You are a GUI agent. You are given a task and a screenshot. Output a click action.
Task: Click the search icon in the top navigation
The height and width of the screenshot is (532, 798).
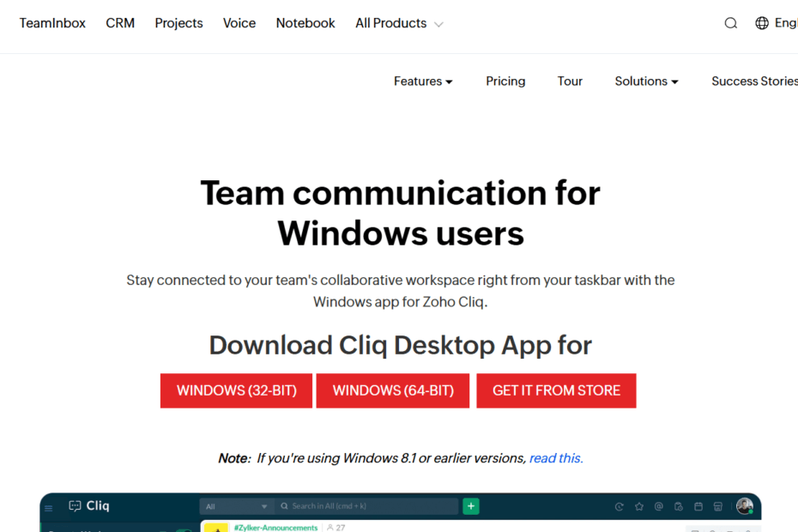[730, 22]
